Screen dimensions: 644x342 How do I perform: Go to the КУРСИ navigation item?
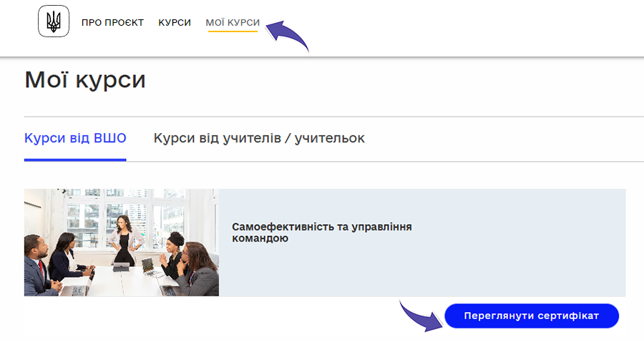(175, 23)
